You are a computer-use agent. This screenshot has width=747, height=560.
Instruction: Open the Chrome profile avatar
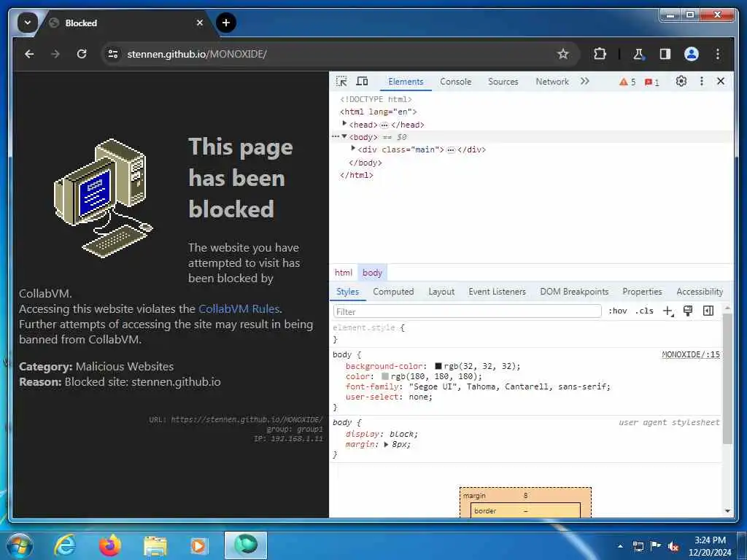(x=692, y=54)
